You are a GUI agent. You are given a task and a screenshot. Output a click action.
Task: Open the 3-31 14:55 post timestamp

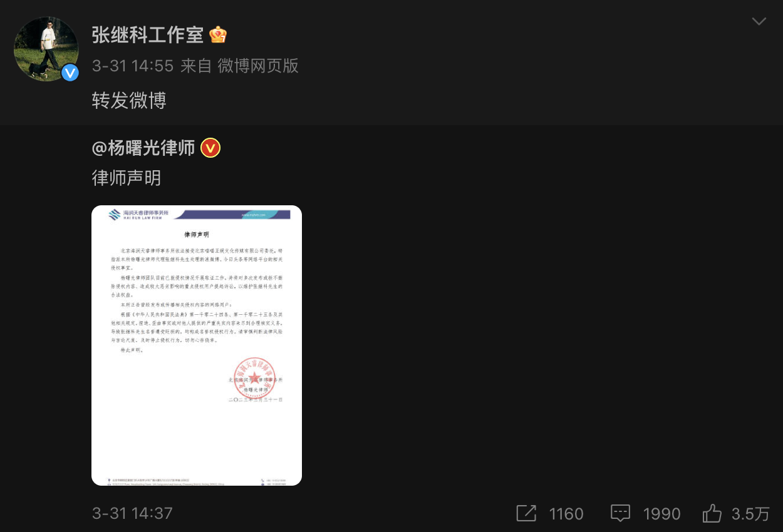pos(133,66)
